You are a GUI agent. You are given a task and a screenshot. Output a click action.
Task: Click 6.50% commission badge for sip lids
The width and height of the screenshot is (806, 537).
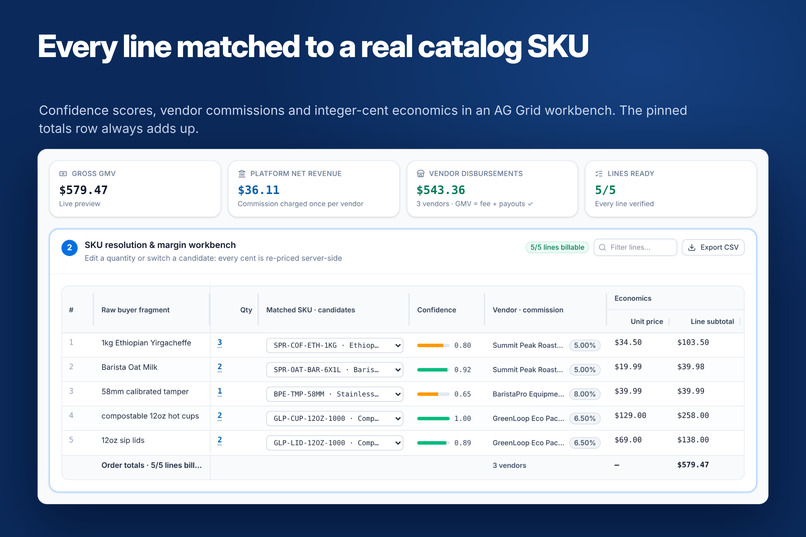(x=584, y=442)
